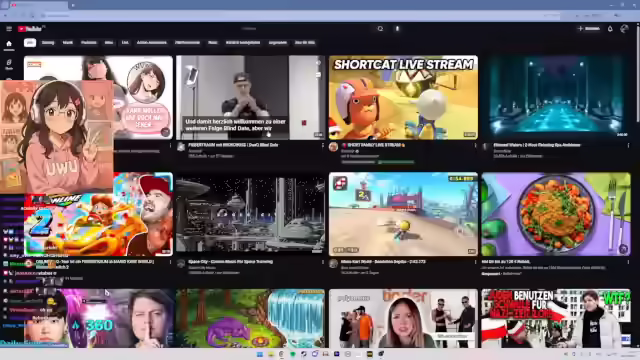Open Shorts in the left sidebar
Viewport: 640px width, 360px height.
click(9, 64)
